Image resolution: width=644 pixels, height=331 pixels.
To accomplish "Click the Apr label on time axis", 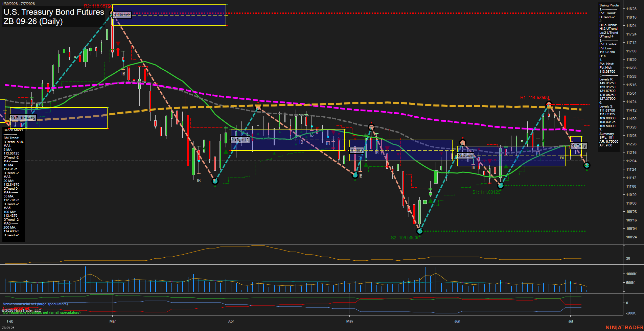I will [231, 321].
